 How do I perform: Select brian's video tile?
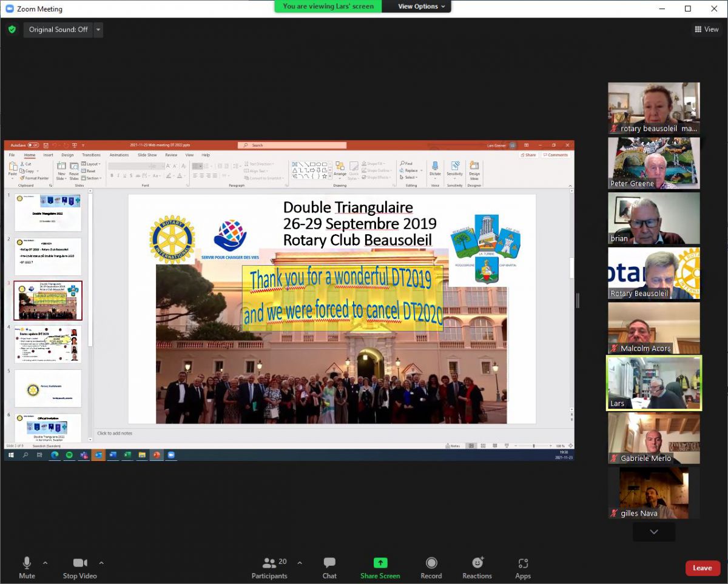[x=654, y=218]
